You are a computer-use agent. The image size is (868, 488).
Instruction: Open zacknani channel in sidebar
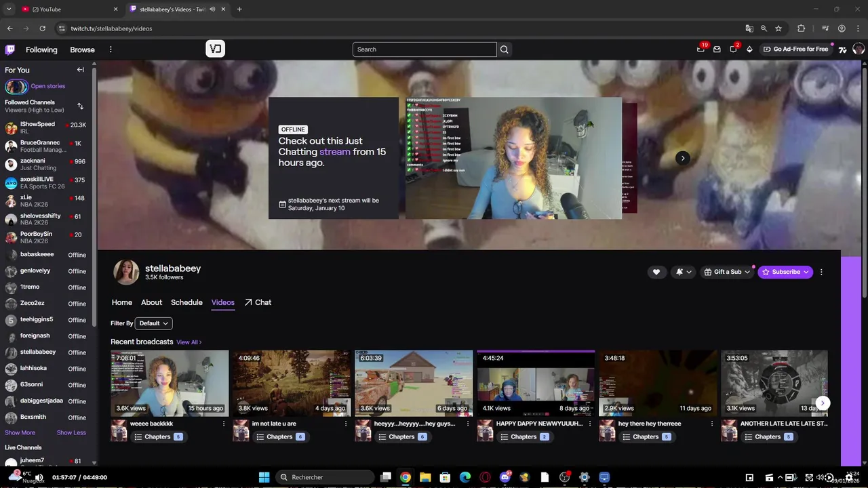46,164
